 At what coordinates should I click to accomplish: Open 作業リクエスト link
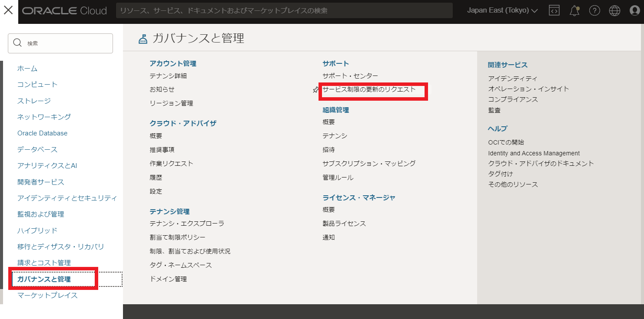tap(171, 164)
